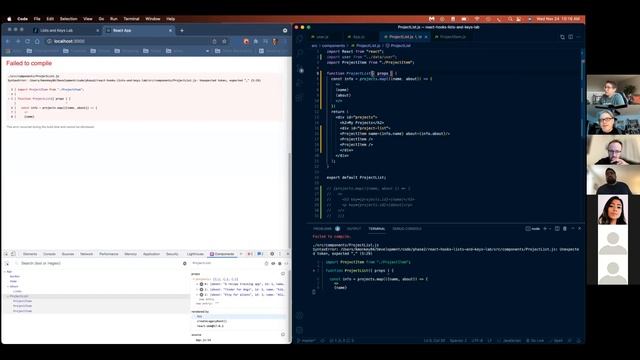Show more bookmarks dropdown arrow
This screenshot has height=360, width=640.
point(207,51)
